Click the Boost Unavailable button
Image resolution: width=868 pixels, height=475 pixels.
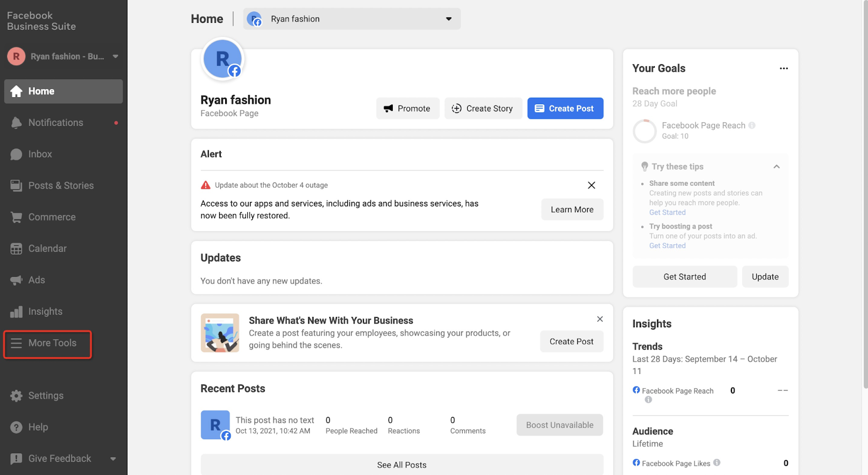[x=559, y=425]
